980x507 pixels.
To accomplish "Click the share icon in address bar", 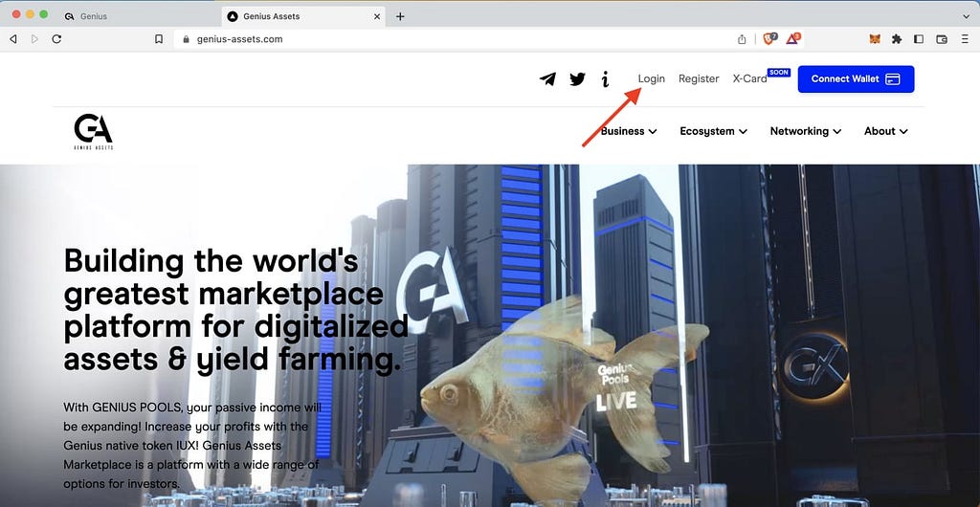I will pyautogui.click(x=742, y=38).
